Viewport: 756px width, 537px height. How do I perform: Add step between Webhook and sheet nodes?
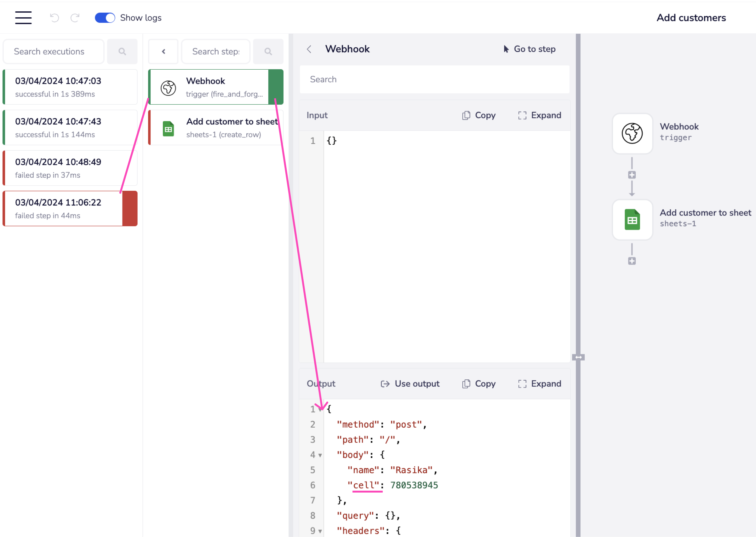[x=632, y=175]
